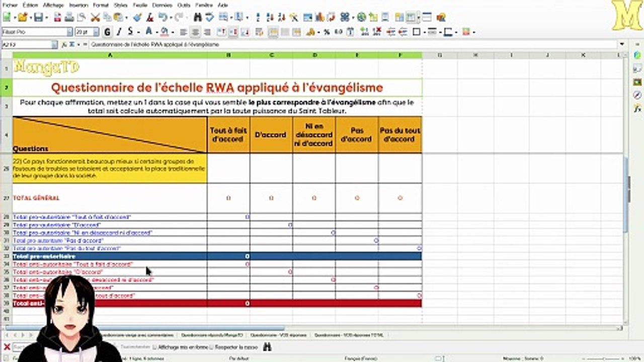The image size is (644, 362).
Task: Open the Functions deck in sidebar
Action: 637,108
